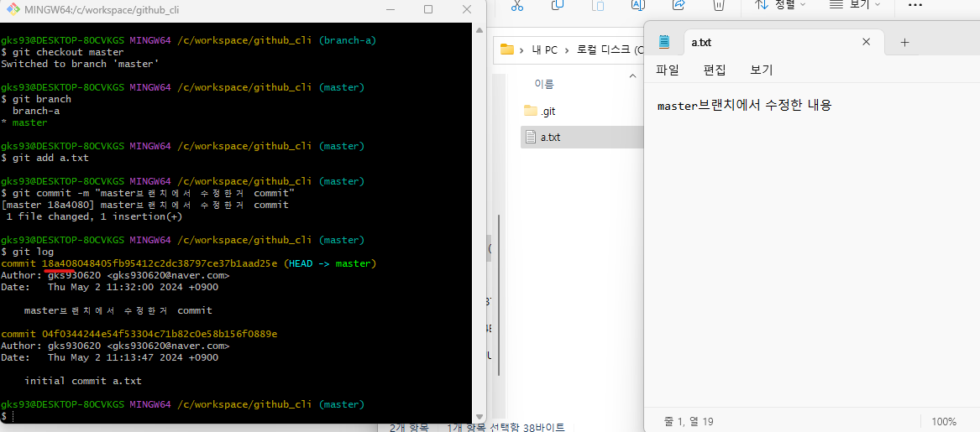Click the "Switched to branch 'master'" output line
The height and width of the screenshot is (432, 980).
pos(80,64)
